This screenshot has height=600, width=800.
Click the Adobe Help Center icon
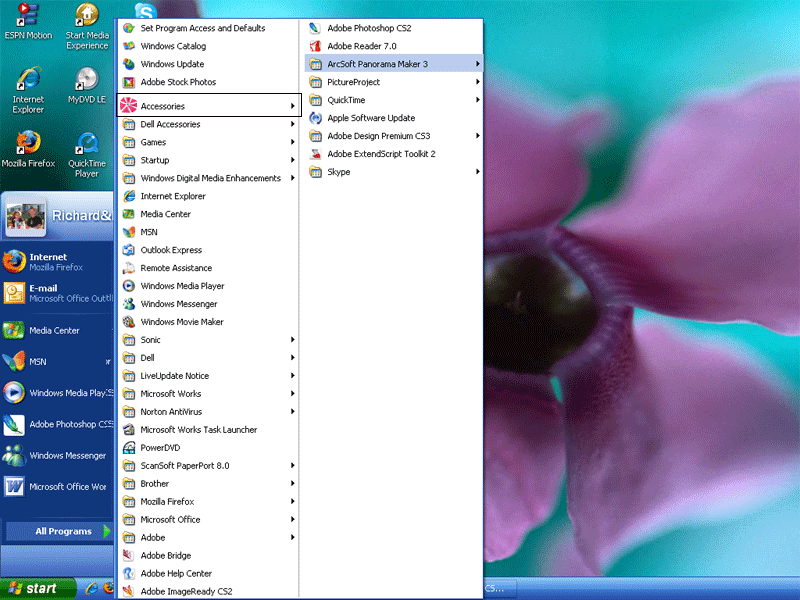click(129, 573)
